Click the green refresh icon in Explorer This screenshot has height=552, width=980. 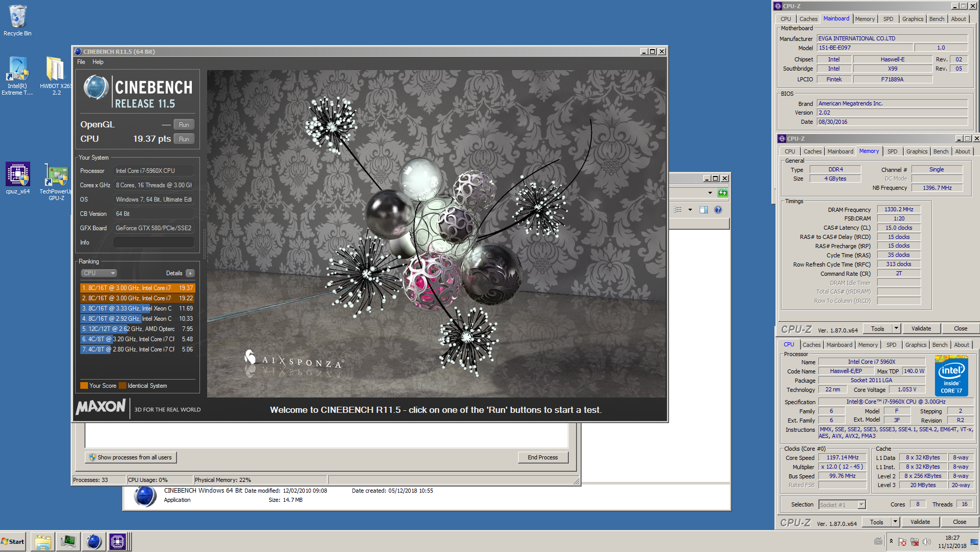point(723,193)
